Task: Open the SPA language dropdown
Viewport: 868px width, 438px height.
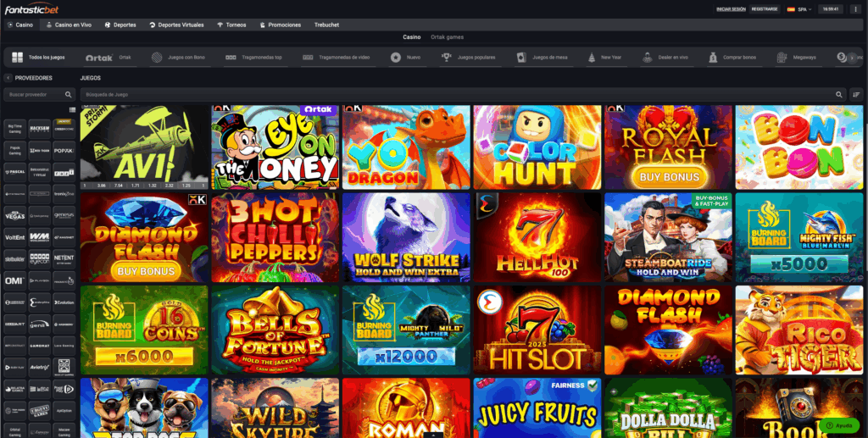Action: 798,9
